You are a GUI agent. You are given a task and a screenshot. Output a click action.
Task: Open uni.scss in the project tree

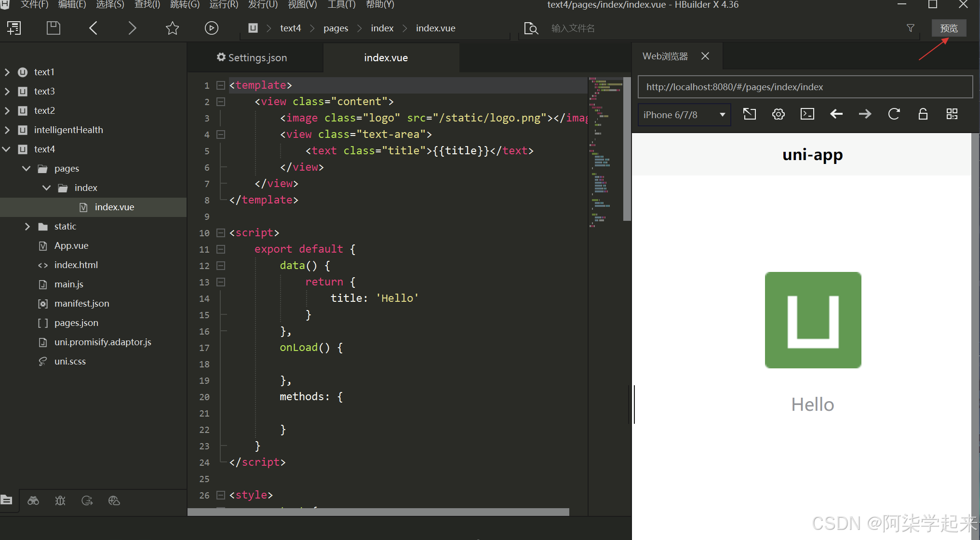click(70, 361)
